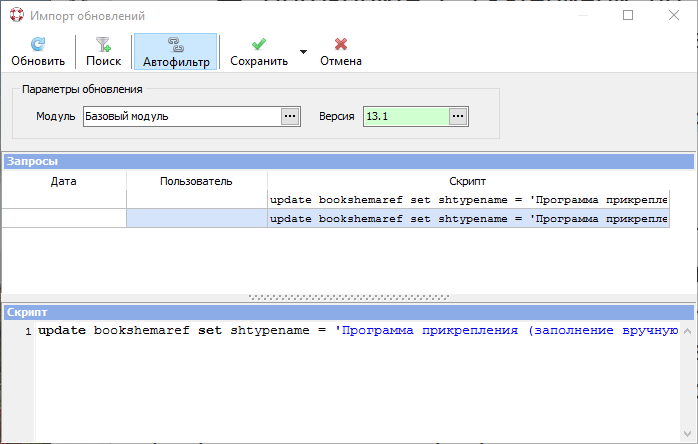Screen dimensions: 698x444
Task: Open Версия selection ellipsis button
Action: pyautogui.click(x=458, y=116)
